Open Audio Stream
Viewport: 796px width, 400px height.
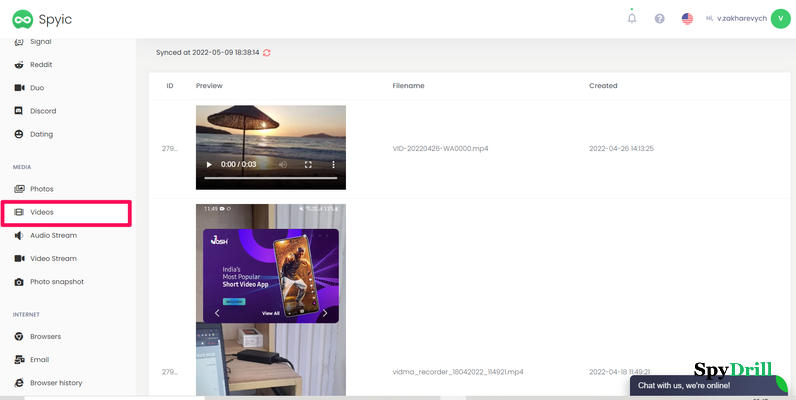pos(53,235)
